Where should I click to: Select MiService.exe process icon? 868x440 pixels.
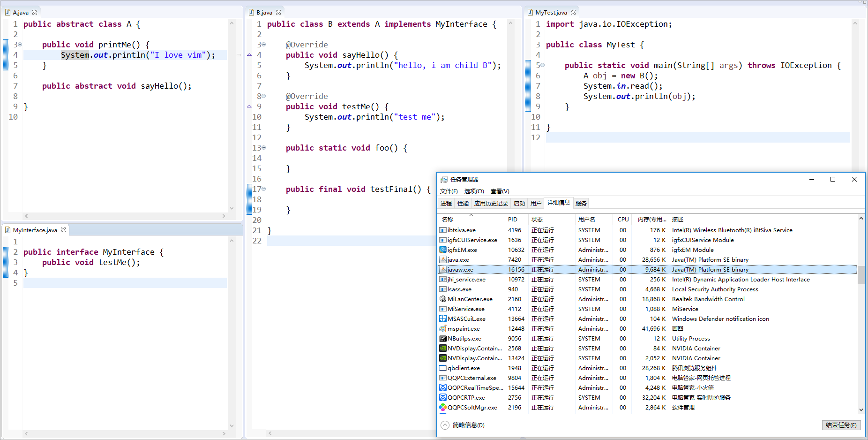point(443,309)
